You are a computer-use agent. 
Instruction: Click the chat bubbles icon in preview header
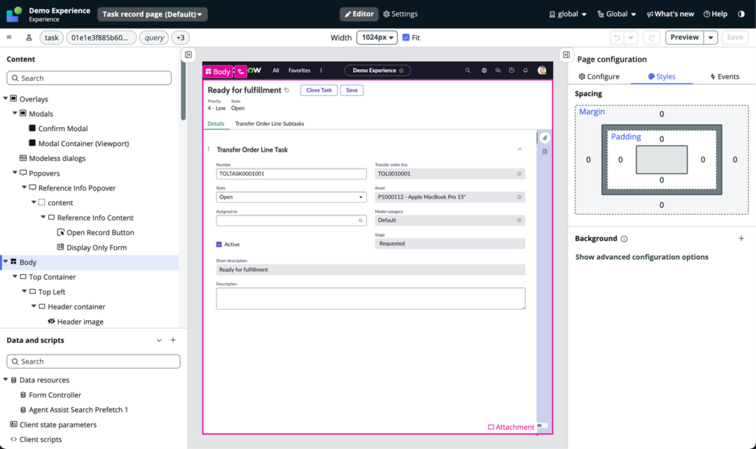point(498,70)
